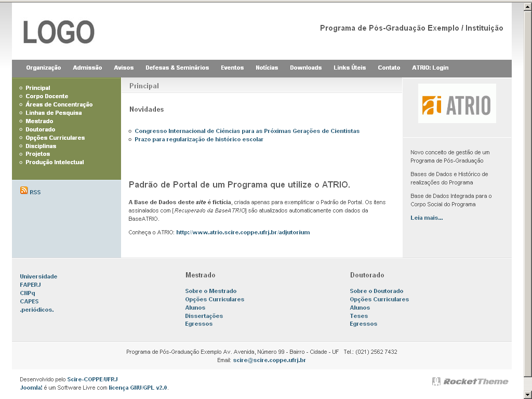Open Corpo Docente in the sidebar
Screen dimensions: 532x399
coord(47,96)
